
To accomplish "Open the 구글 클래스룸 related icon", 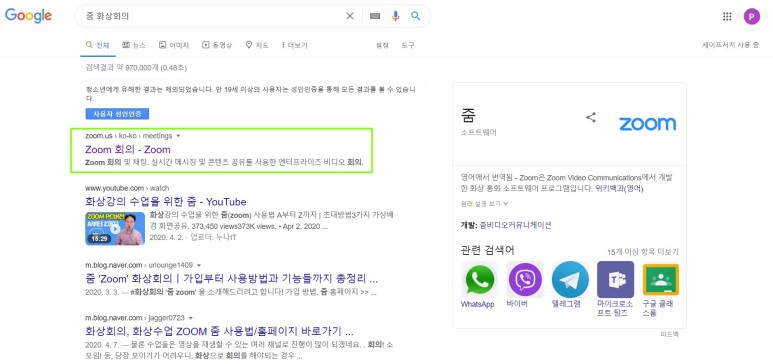I will click(661, 280).
